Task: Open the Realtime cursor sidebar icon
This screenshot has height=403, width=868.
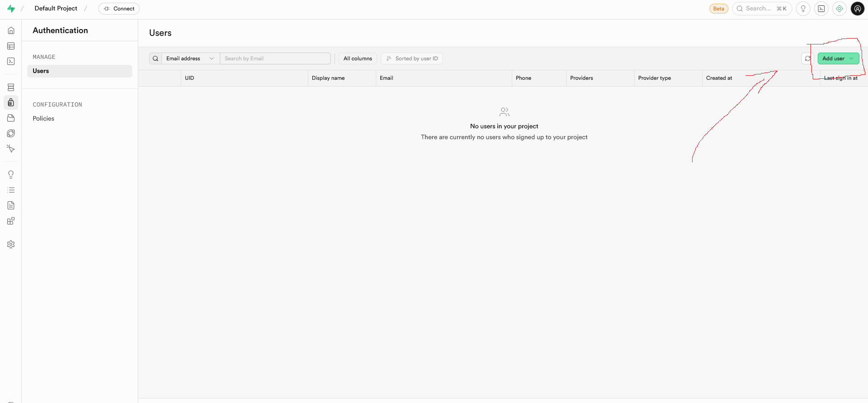Action: click(11, 149)
